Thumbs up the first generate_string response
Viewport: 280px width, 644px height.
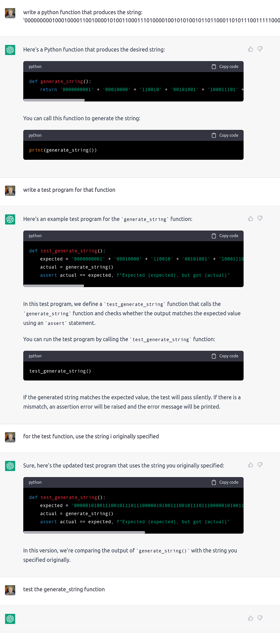250,49
